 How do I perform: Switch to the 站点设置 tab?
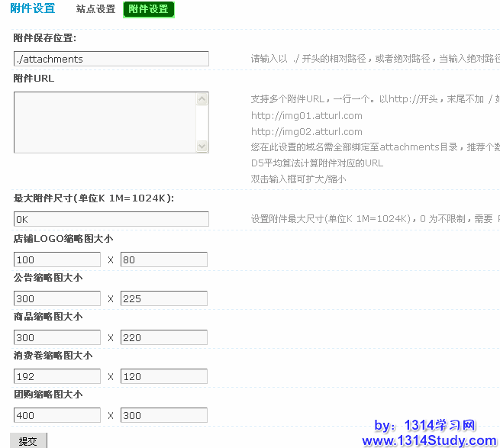pos(95,9)
